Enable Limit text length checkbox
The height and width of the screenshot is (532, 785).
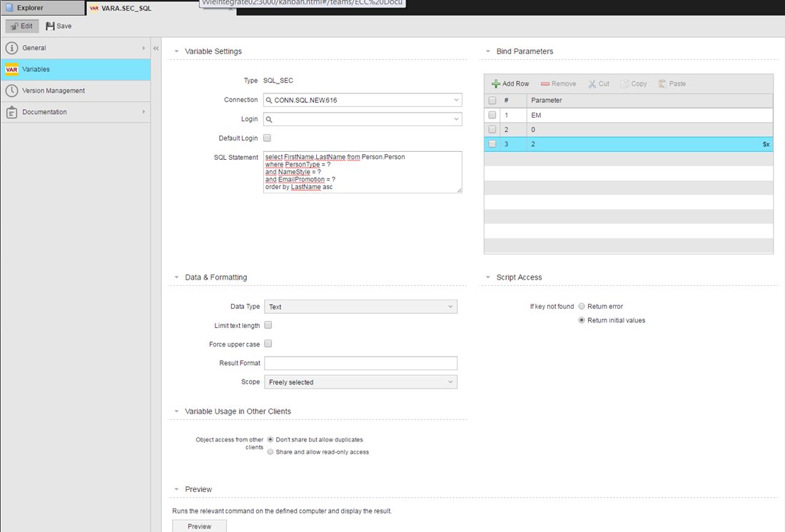(x=268, y=325)
